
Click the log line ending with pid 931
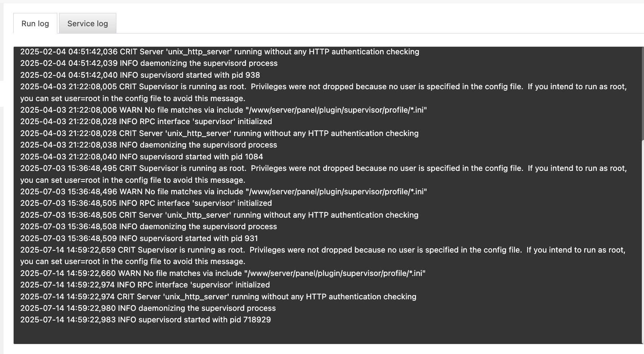coord(139,239)
